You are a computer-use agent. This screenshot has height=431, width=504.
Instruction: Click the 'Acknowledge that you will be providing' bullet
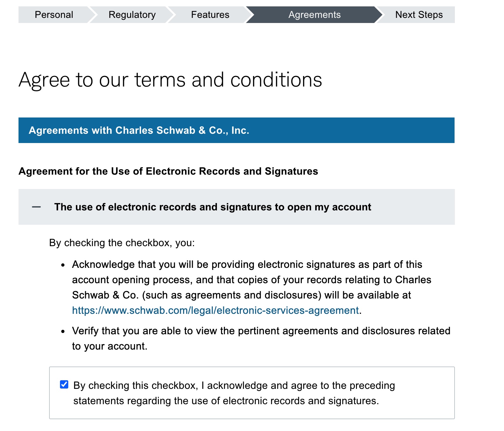(252, 287)
